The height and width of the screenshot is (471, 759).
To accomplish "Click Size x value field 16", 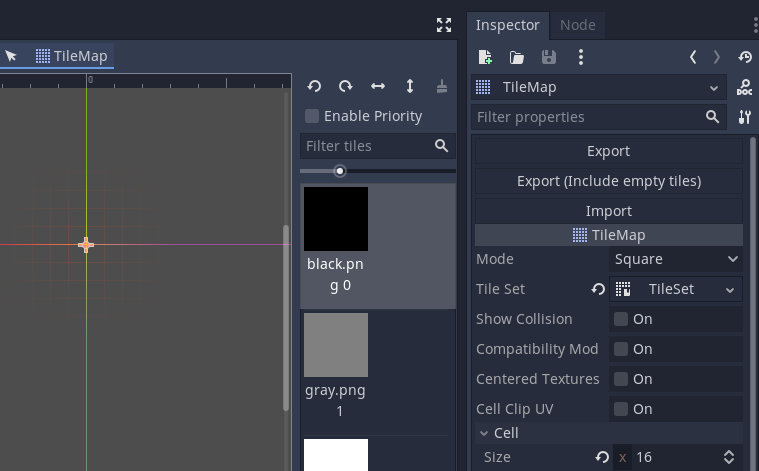I will click(x=677, y=457).
